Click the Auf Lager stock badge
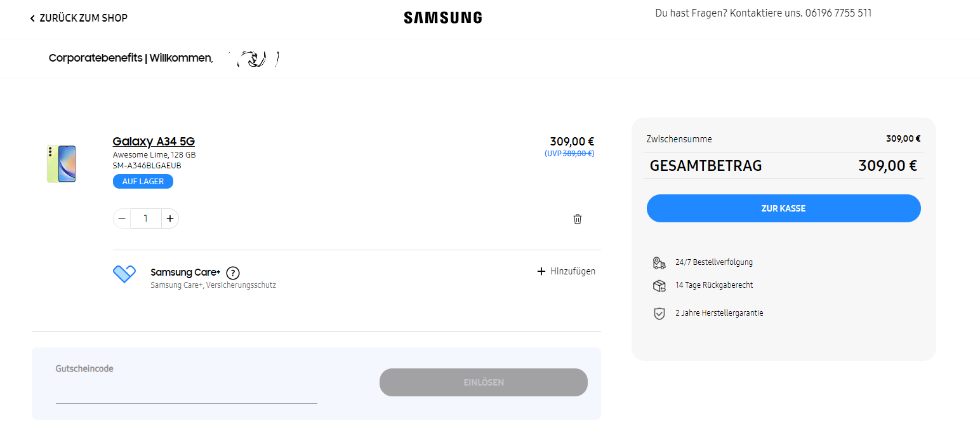This screenshot has width=980, height=437. click(x=143, y=182)
